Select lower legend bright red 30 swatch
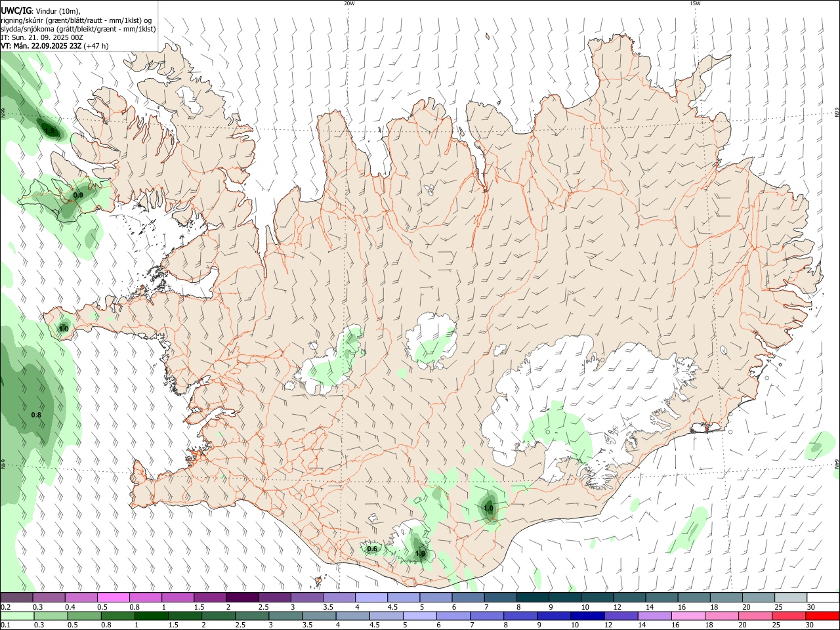The width and height of the screenshot is (840, 630). click(822, 616)
